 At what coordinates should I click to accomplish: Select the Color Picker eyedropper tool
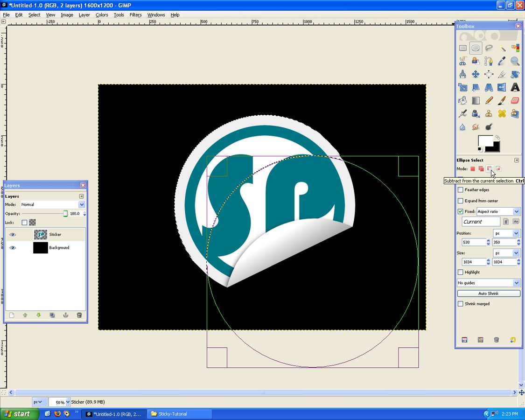click(x=502, y=61)
